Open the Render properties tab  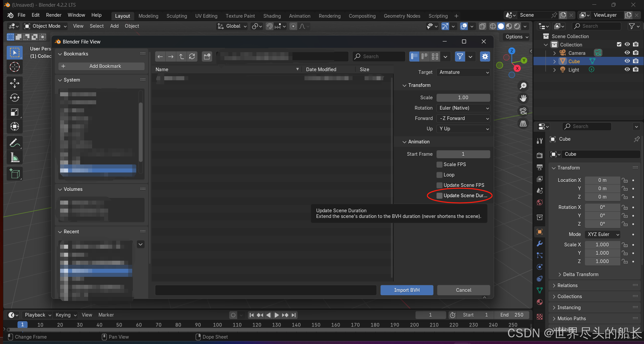(540, 155)
